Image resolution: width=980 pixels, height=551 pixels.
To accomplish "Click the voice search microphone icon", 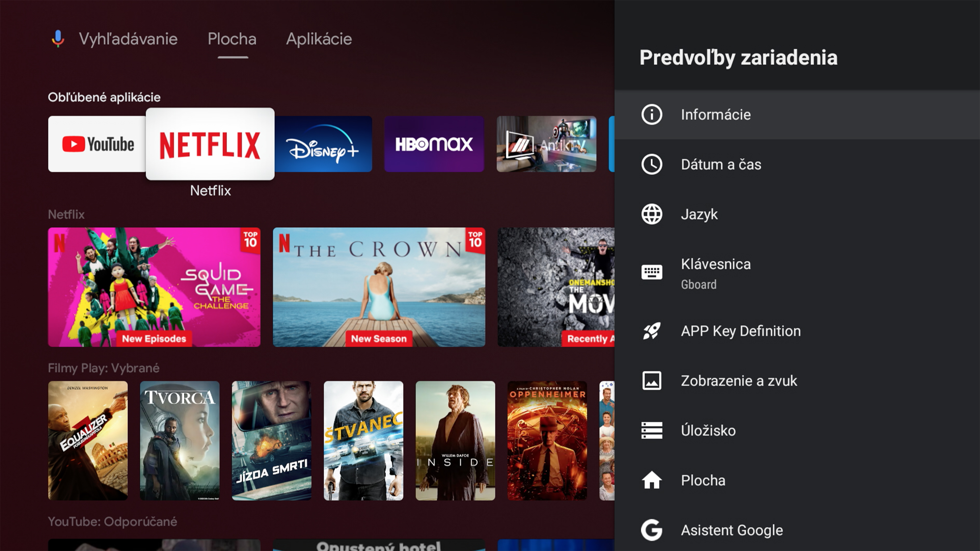I will click(58, 39).
